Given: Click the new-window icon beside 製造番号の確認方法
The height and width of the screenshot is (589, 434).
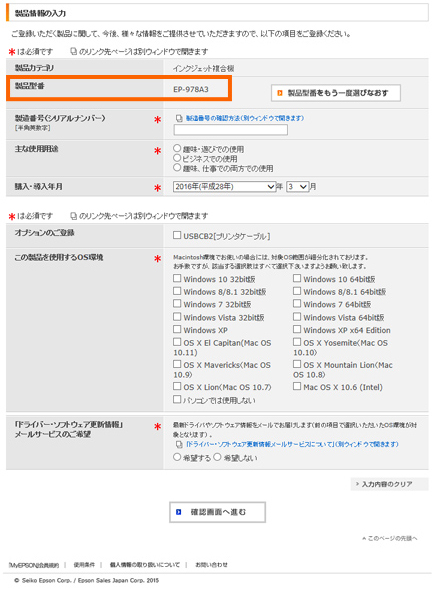Looking at the screenshot, I should tap(179, 118).
